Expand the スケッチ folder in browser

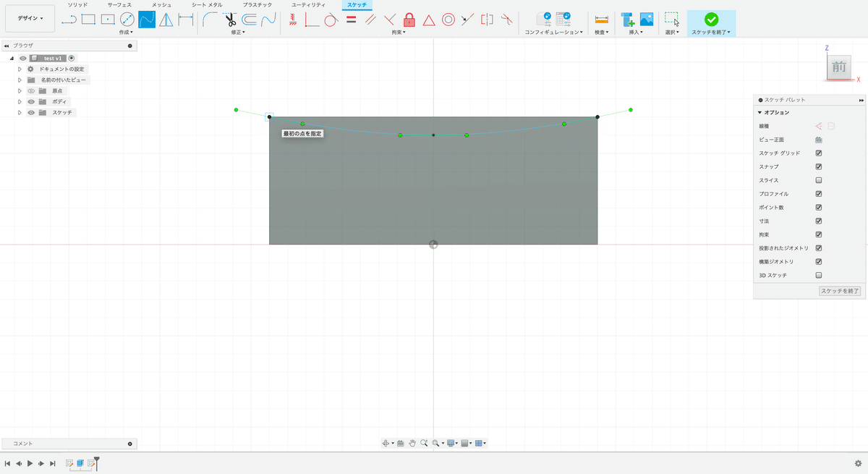click(20, 113)
